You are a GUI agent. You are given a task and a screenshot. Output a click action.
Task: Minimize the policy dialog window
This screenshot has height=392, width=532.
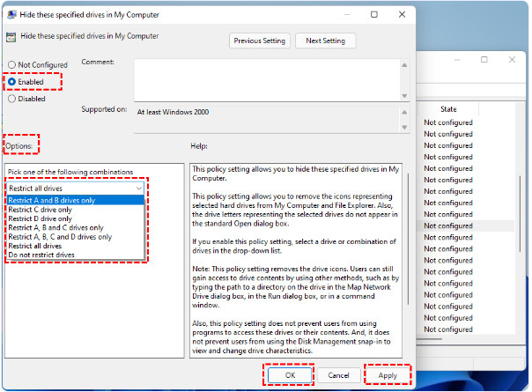click(347, 14)
